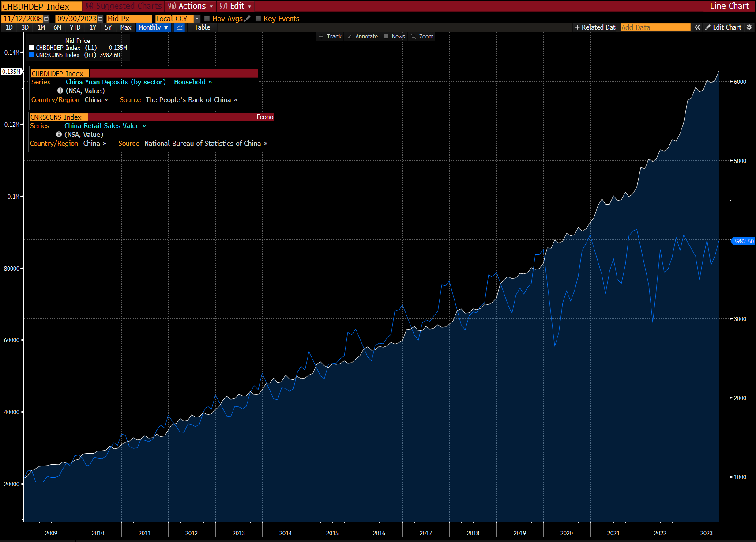
Task: Open Suggested Charts menu
Action: [x=124, y=6]
